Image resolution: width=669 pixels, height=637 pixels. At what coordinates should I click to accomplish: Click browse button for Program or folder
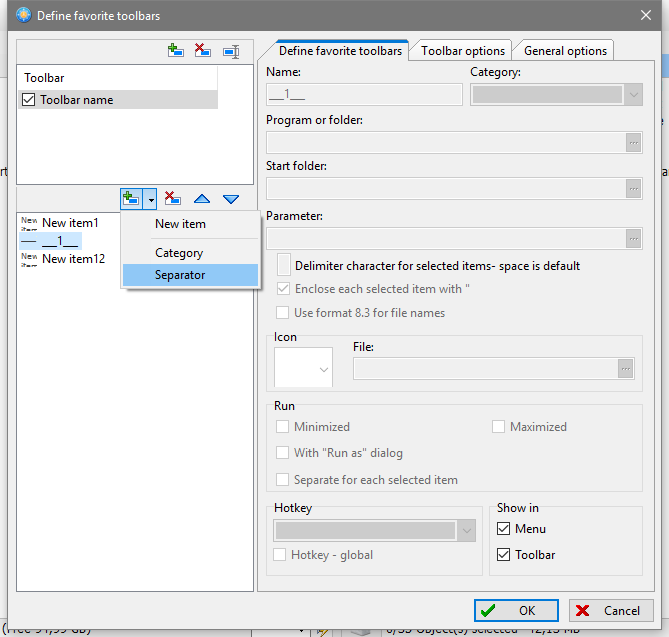(632, 143)
